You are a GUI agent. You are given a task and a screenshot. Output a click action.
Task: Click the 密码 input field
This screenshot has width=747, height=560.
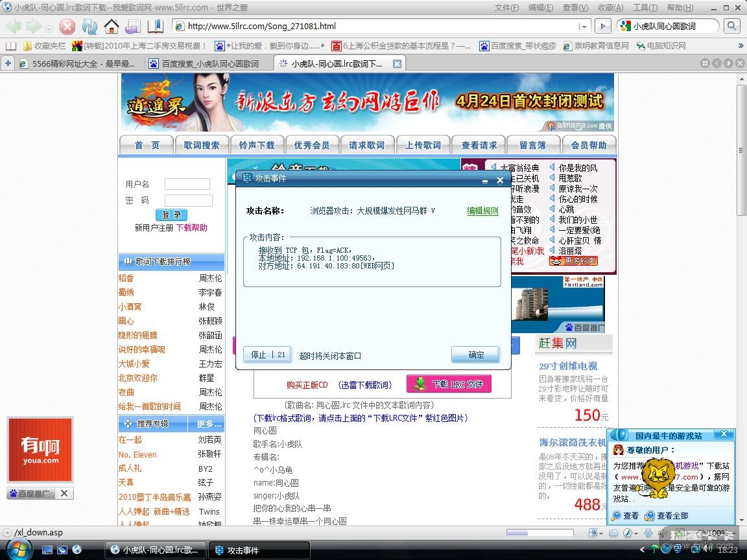point(188,200)
